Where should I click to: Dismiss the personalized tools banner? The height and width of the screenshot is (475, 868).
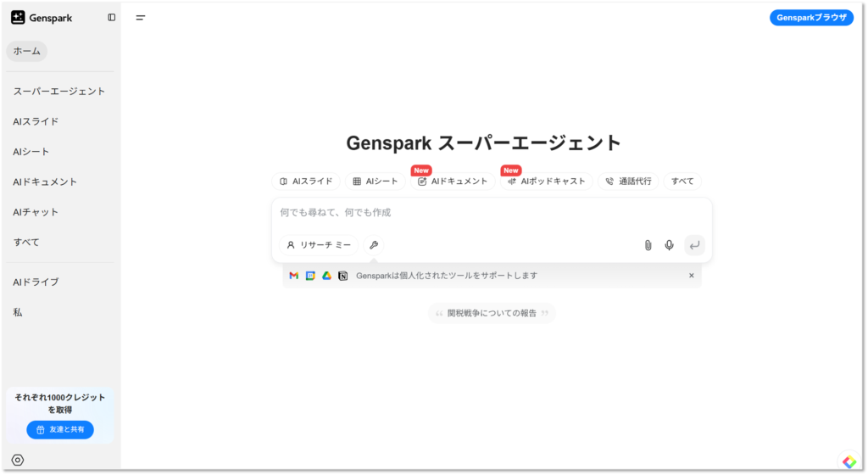(x=692, y=276)
